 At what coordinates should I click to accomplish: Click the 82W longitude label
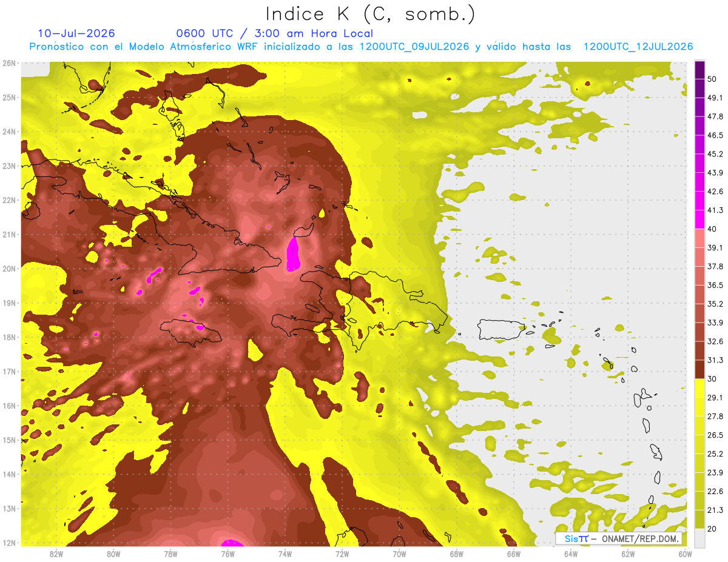(56, 554)
